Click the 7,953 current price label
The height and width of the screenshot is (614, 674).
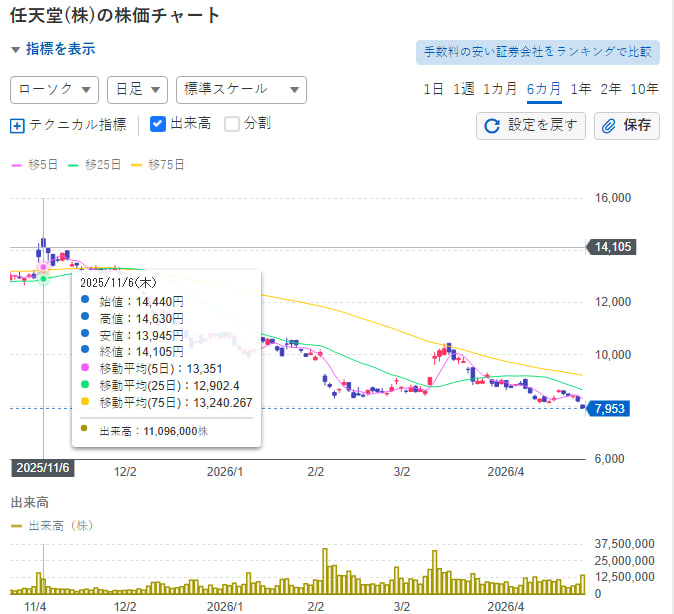[608, 408]
